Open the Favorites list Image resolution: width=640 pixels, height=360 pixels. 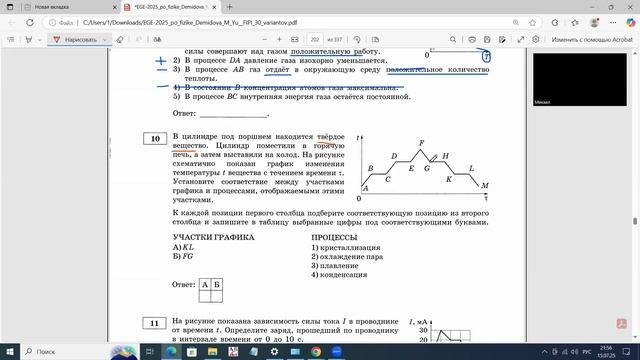tap(575, 22)
